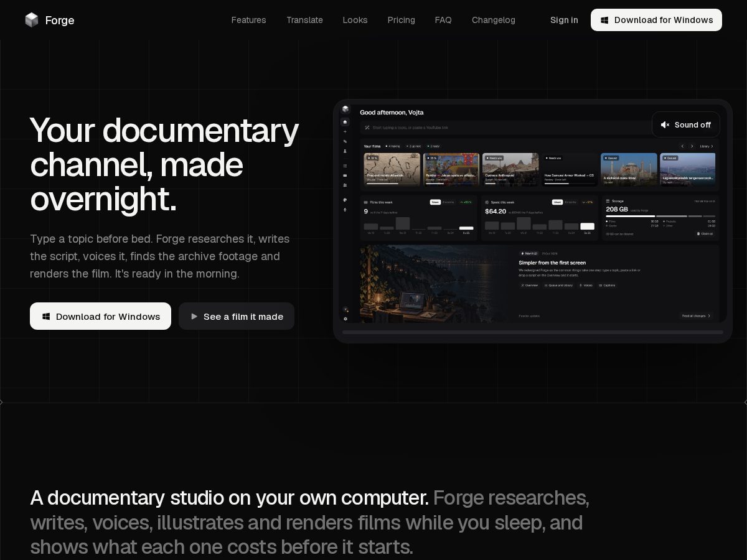Click the highlighted last bar in Spent chart
747x560 pixels.
[x=587, y=226]
